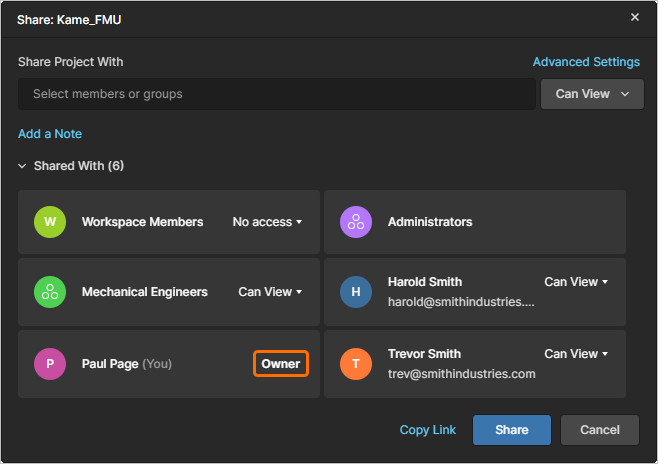
Task: Click the Owner label for Paul Page
Action: pyautogui.click(x=281, y=364)
